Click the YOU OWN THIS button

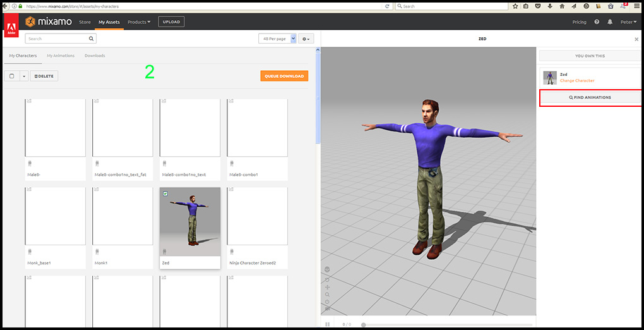click(590, 56)
